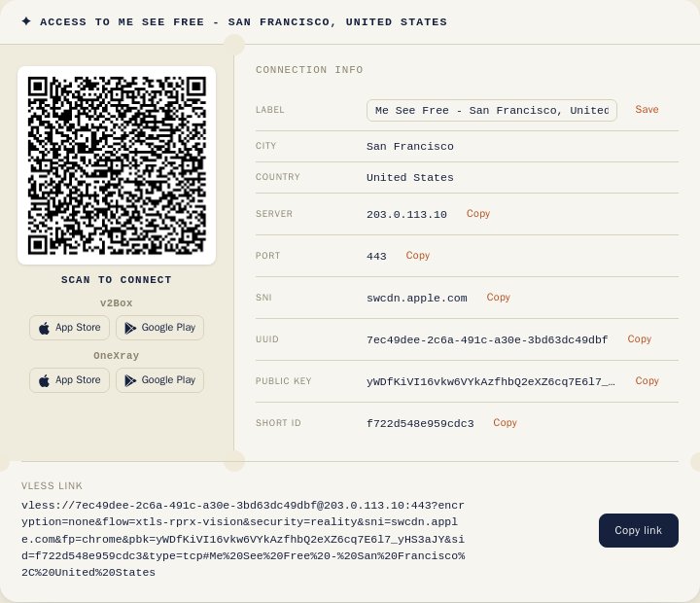
Task: Click the SHORT ID field label
Action: pyautogui.click(x=278, y=423)
